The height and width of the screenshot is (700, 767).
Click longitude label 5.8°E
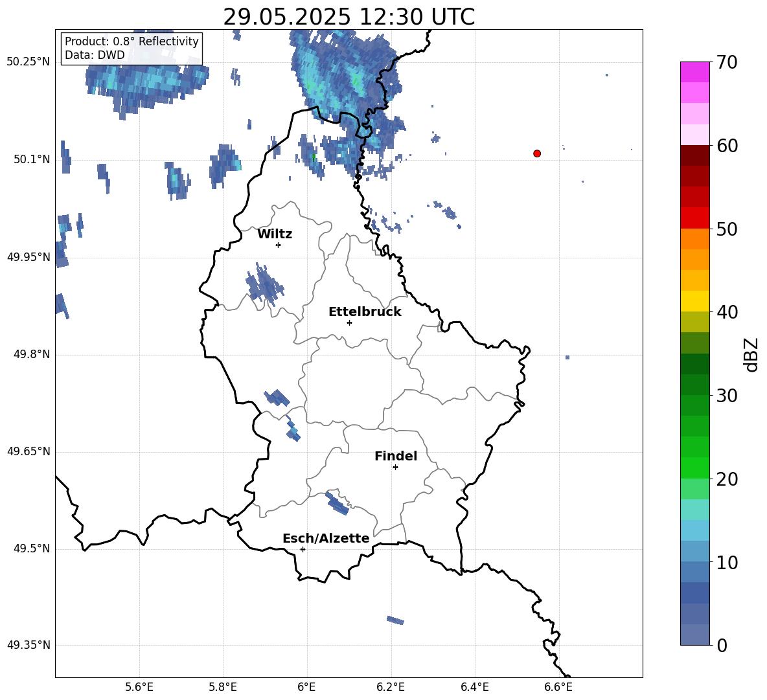[x=223, y=687]
